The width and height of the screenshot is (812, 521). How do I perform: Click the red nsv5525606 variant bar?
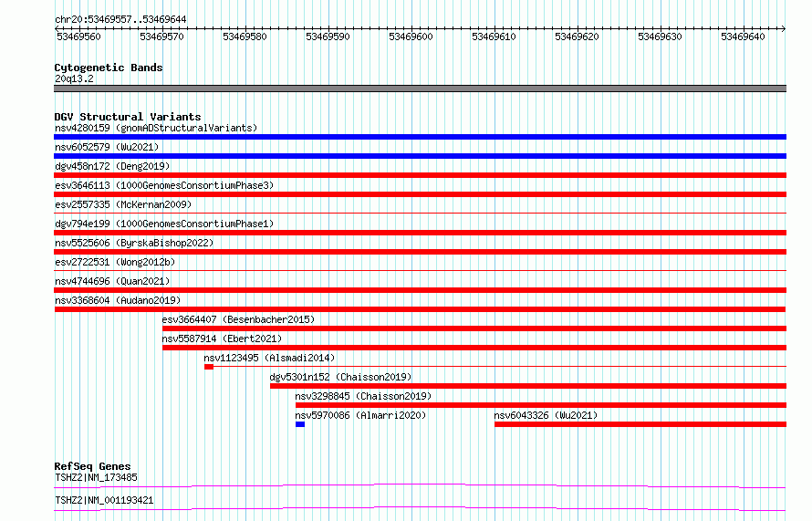point(420,252)
